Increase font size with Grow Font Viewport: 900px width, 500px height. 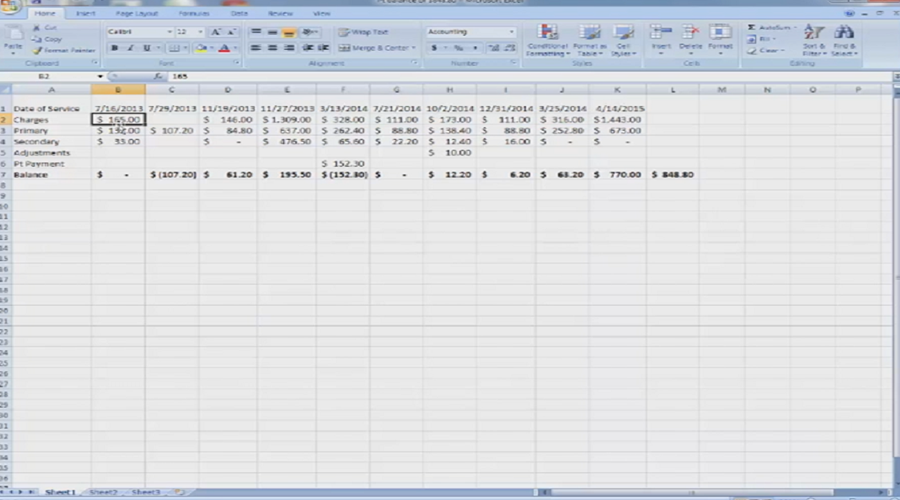pyautogui.click(x=216, y=32)
